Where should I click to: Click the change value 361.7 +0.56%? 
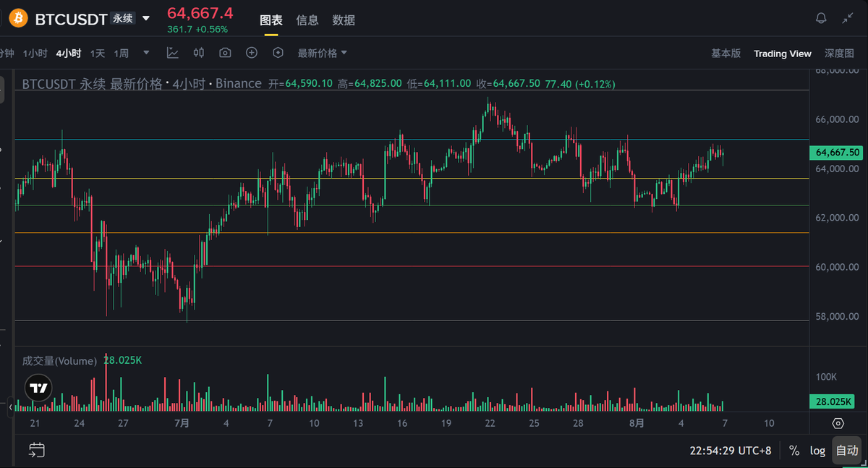(x=197, y=30)
